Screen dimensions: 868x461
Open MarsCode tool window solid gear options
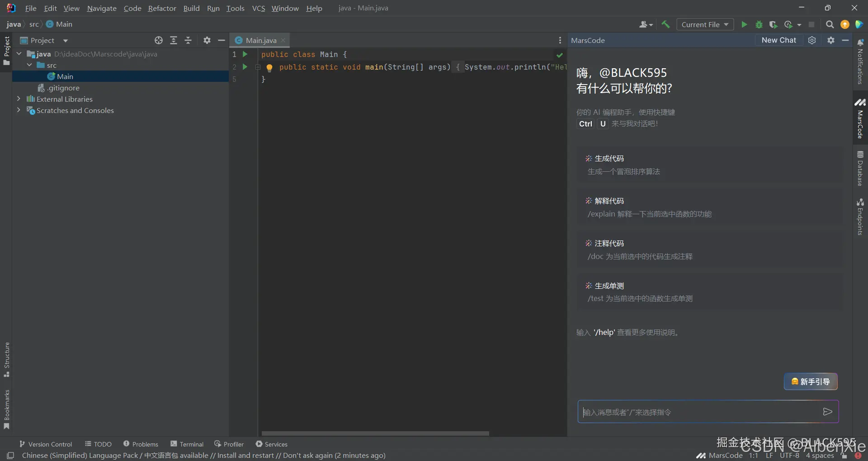(x=831, y=40)
